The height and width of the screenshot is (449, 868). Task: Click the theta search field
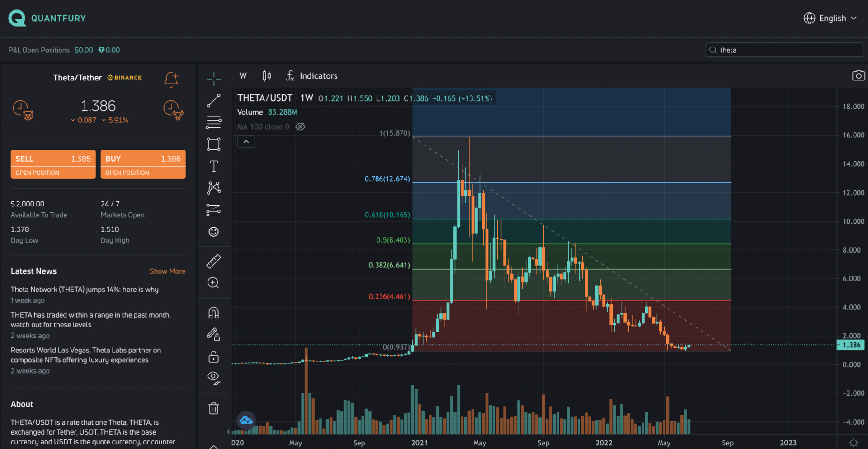784,50
